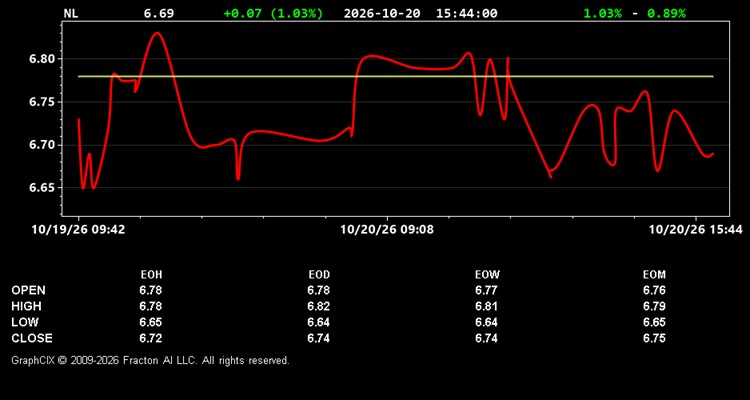Image resolution: width=750 pixels, height=400 pixels.
Task: Click the 6.65 y-axis label
Action: click(x=42, y=188)
